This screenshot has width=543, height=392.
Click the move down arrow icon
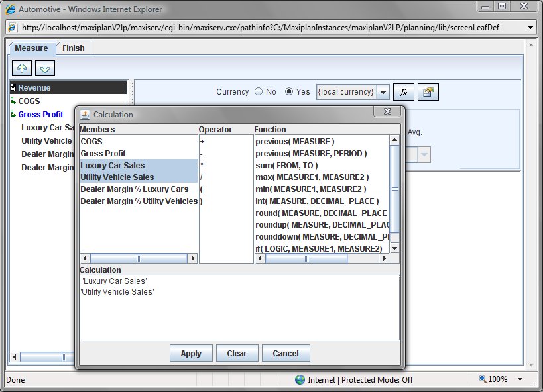coord(44,68)
